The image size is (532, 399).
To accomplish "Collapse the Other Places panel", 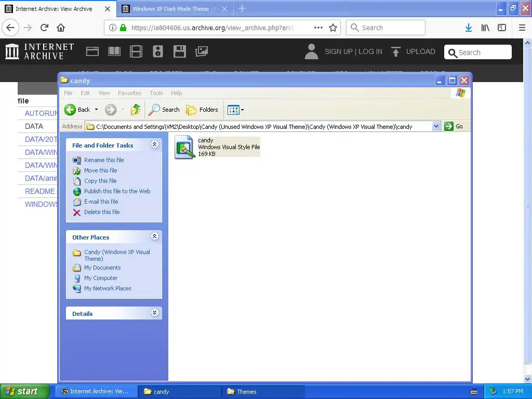I will coord(154,236).
